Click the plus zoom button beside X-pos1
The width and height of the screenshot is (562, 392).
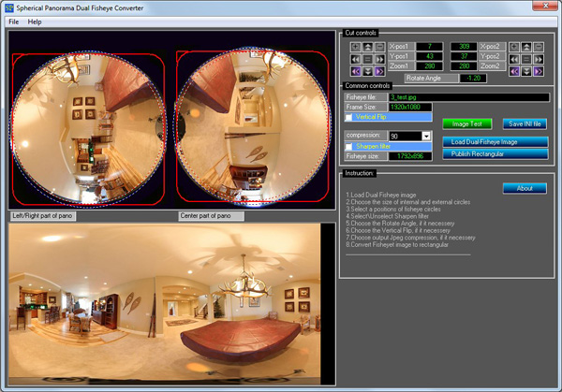point(355,47)
